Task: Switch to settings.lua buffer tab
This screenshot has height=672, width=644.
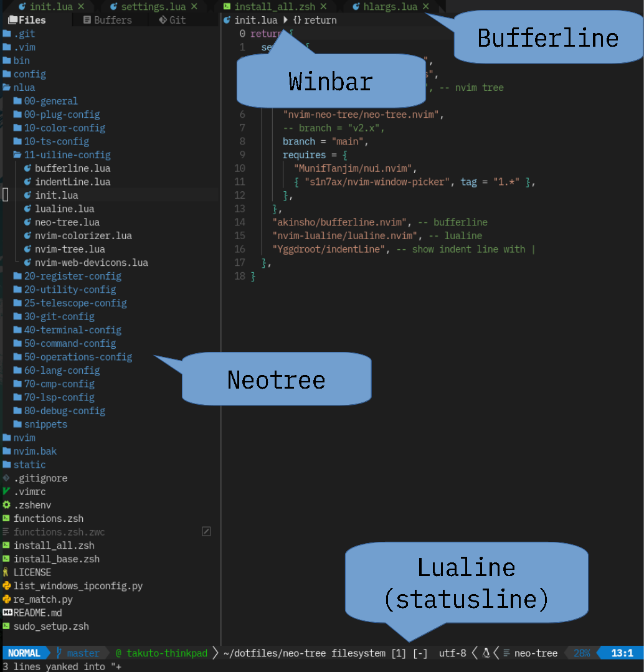Action: [153, 6]
